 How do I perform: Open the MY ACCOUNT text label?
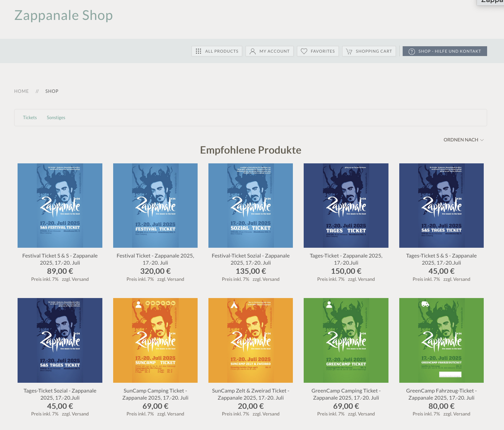(274, 51)
